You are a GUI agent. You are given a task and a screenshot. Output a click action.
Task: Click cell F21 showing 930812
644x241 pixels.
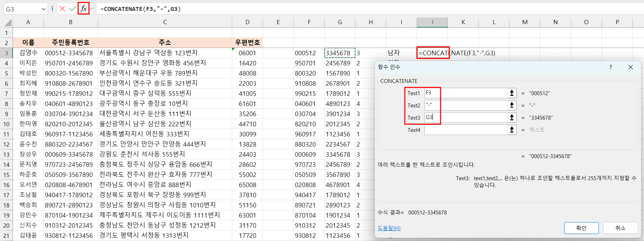click(309, 235)
